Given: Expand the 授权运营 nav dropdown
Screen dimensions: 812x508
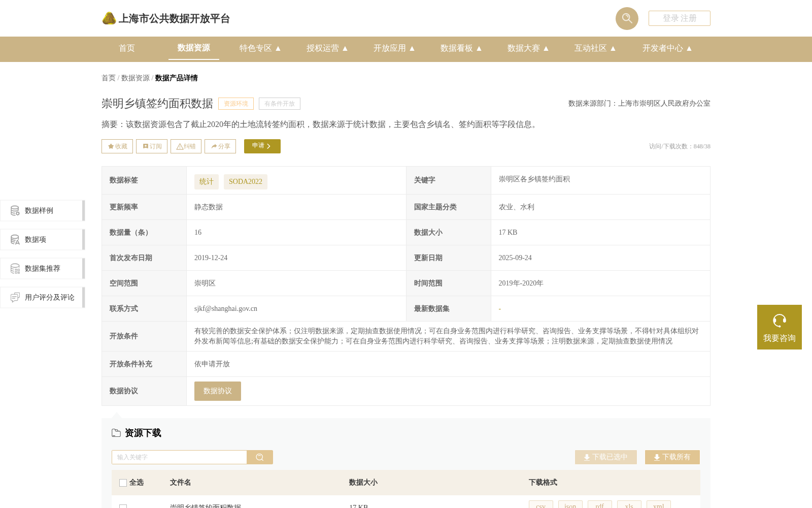Looking at the screenshot, I should point(327,48).
